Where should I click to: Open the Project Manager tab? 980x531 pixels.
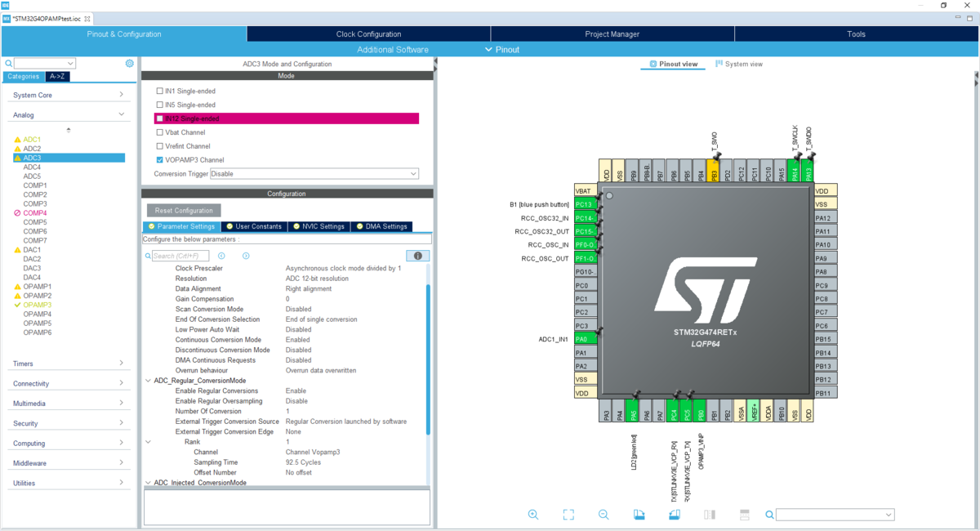pyautogui.click(x=612, y=34)
